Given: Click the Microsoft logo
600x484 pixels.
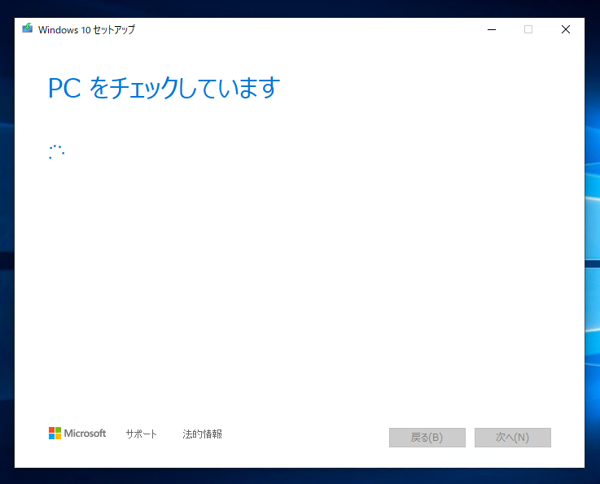Looking at the screenshot, I should coord(77,433).
